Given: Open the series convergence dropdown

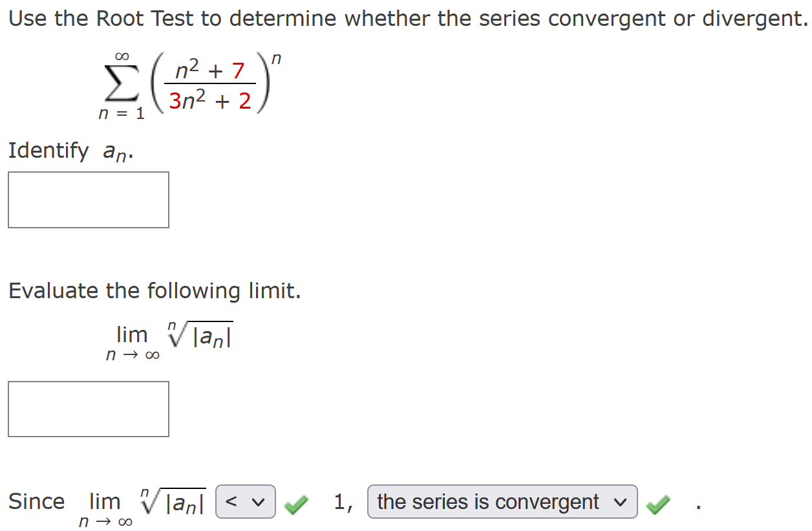Looking at the screenshot, I should click(x=501, y=501).
